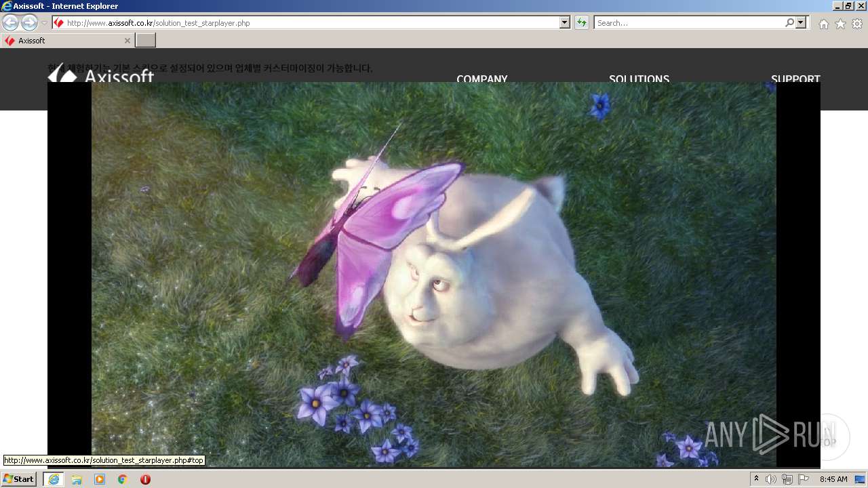Refresh the page with the green arrows icon
This screenshot has width=868, height=488.
click(x=581, y=23)
